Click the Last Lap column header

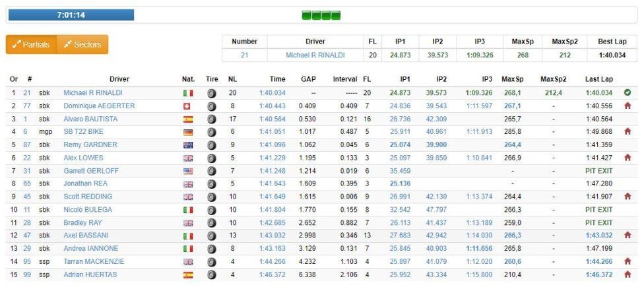598,79
